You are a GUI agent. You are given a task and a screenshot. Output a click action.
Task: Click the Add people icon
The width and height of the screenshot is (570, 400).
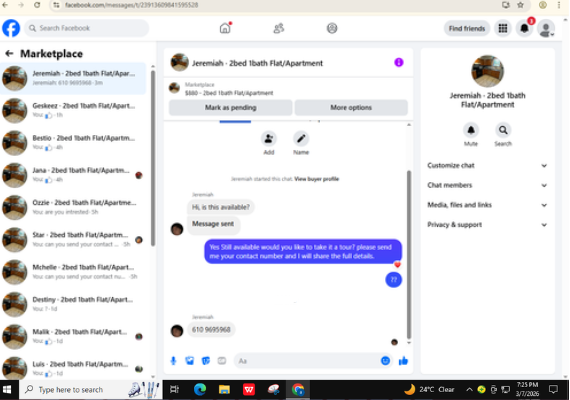tap(269, 139)
